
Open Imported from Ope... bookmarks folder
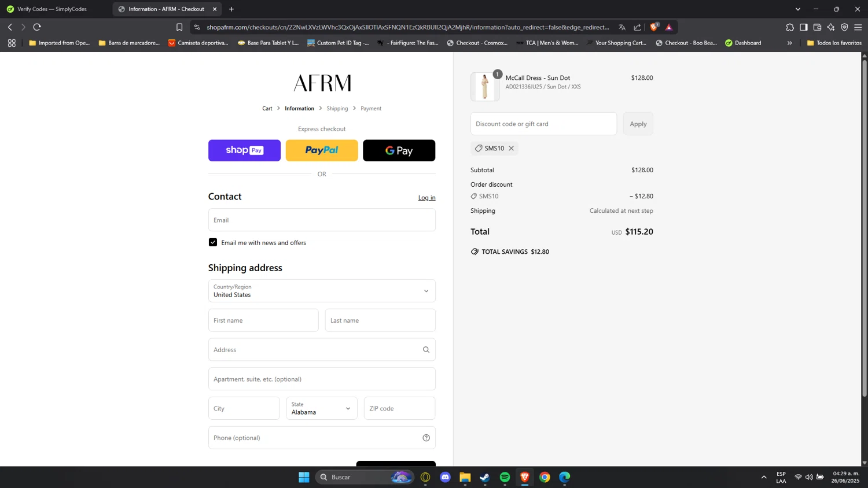(x=60, y=43)
